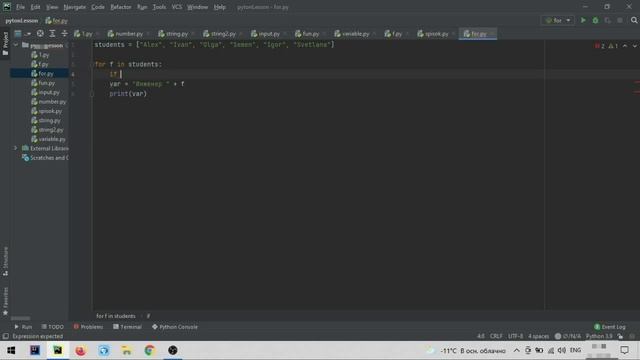Switch to spisok.py editor tab

436,34
